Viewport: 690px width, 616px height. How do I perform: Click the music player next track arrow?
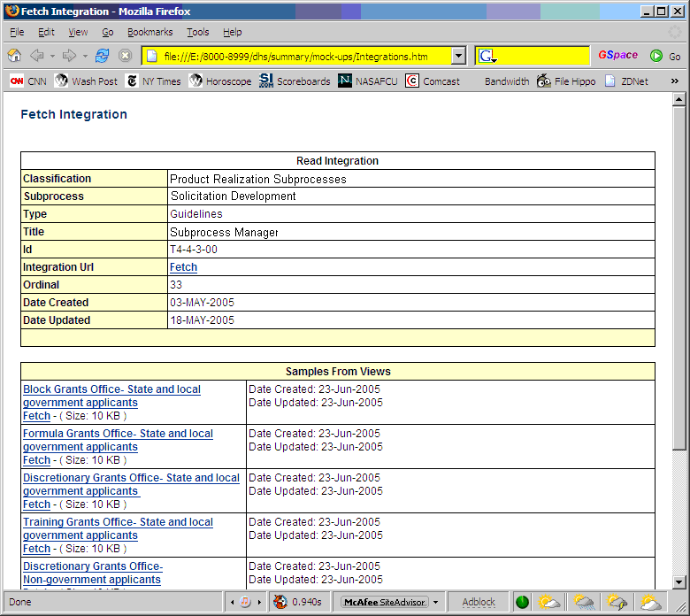[259, 602]
